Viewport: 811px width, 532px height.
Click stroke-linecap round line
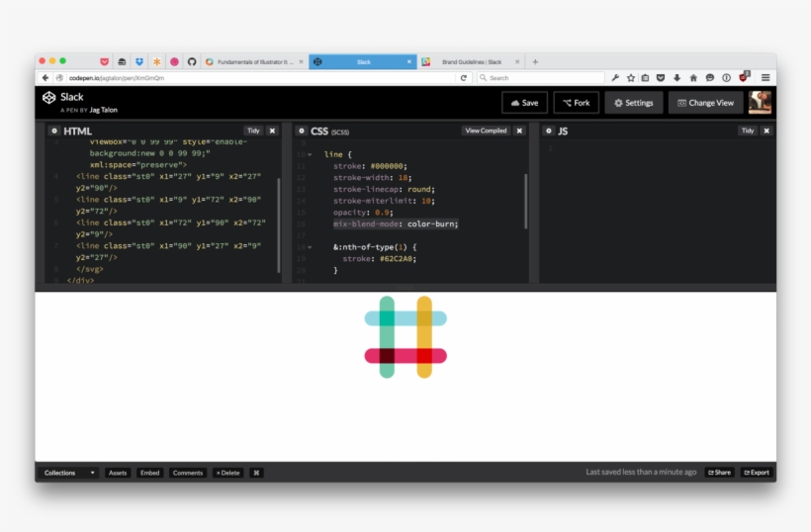(x=384, y=189)
